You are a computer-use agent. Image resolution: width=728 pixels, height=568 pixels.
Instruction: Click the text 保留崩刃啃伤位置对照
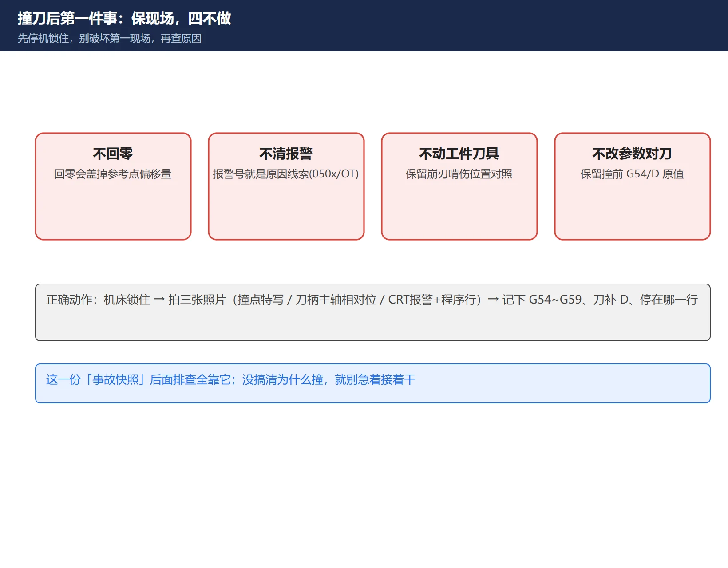click(459, 174)
